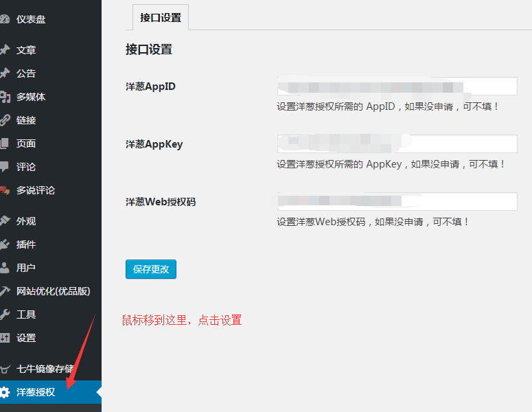Viewport: 532px width, 412px height.
Task: Click the pin icon beside 公告
Action: tap(5, 73)
